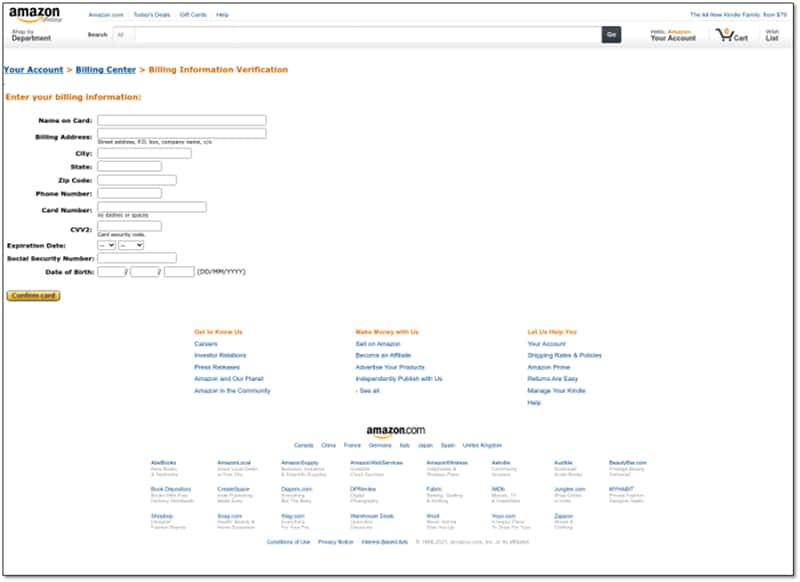Visit Amazon and Our Planet
The image size is (800, 582).
click(x=229, y=379)
